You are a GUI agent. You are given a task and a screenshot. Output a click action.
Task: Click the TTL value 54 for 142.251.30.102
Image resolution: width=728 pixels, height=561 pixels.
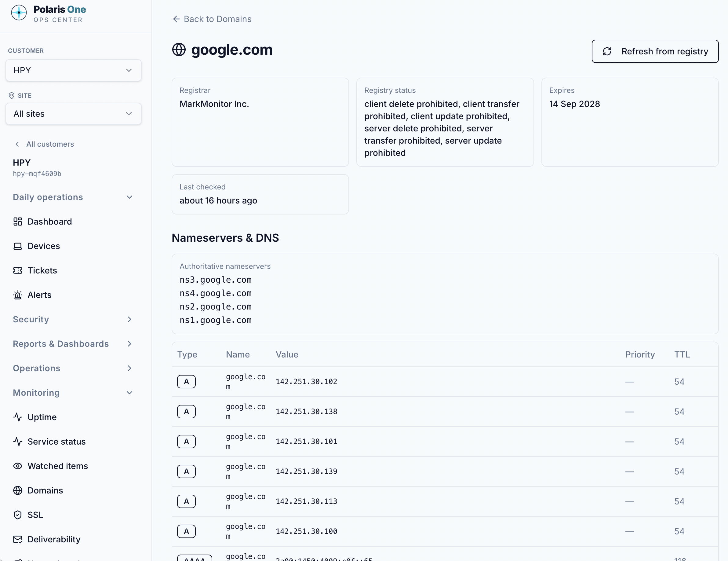[679, 382]
